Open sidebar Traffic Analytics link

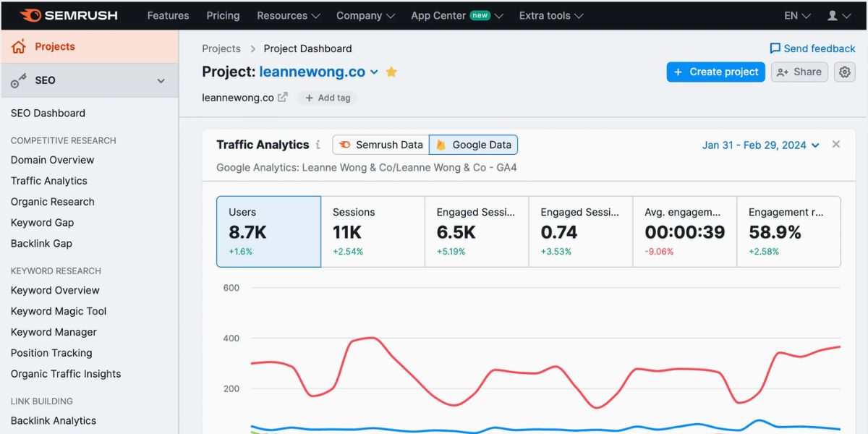pos(49,181)
